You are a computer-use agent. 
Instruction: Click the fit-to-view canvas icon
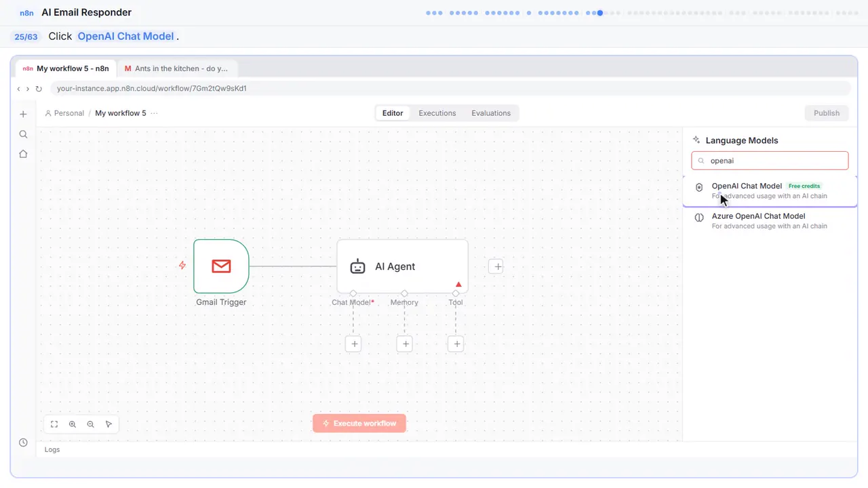54,424
